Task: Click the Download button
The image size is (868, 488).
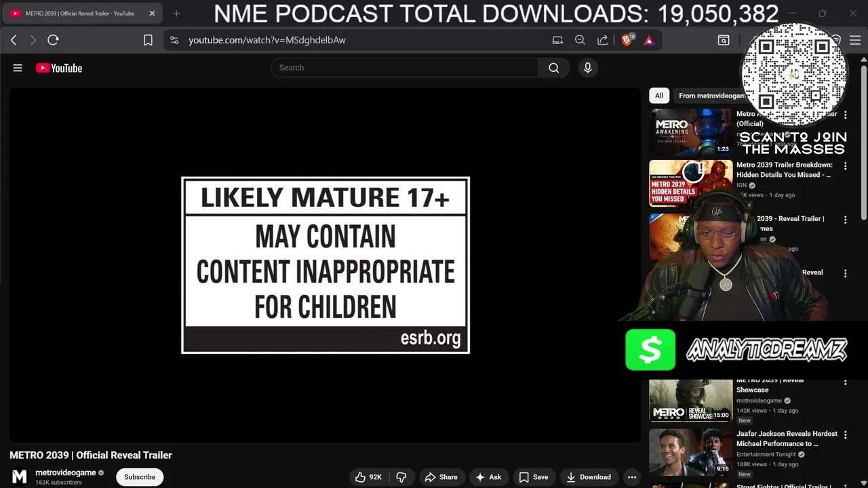Action: (x=589, y=477)
